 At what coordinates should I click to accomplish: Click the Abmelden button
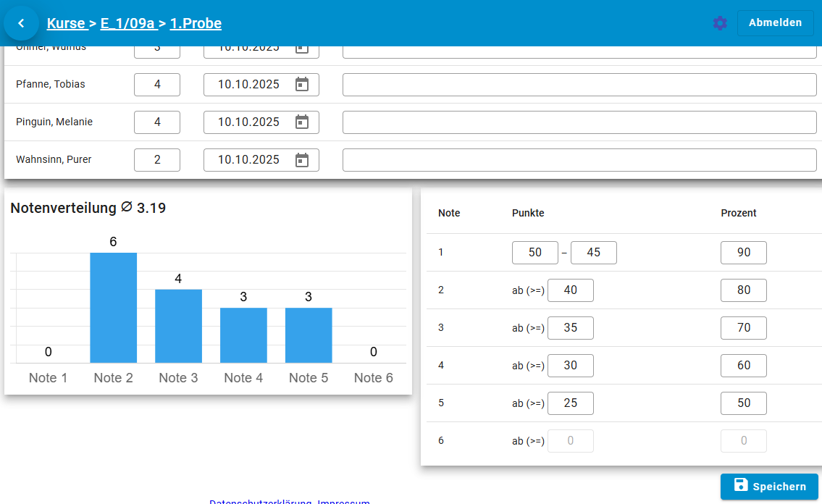click(775, 23)
